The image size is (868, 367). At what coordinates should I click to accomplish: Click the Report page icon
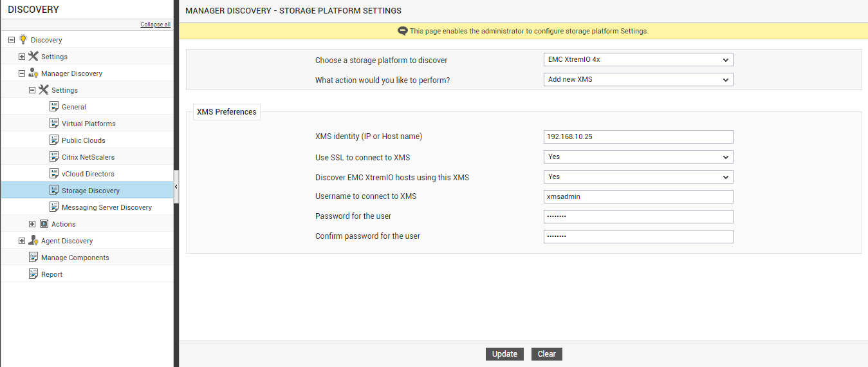[x=33, y=274]
